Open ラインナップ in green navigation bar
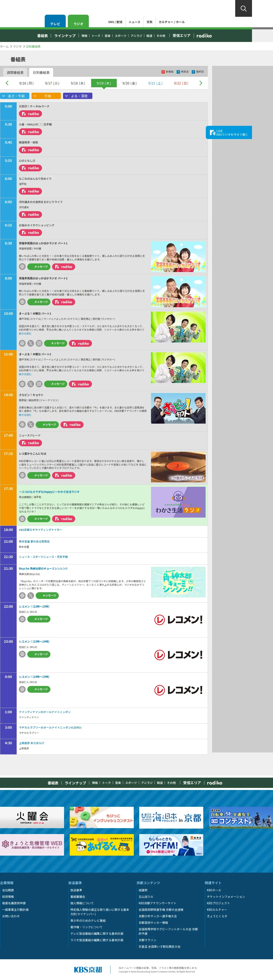The width and height of the screenshot is (273, 980). click(65, 36)
